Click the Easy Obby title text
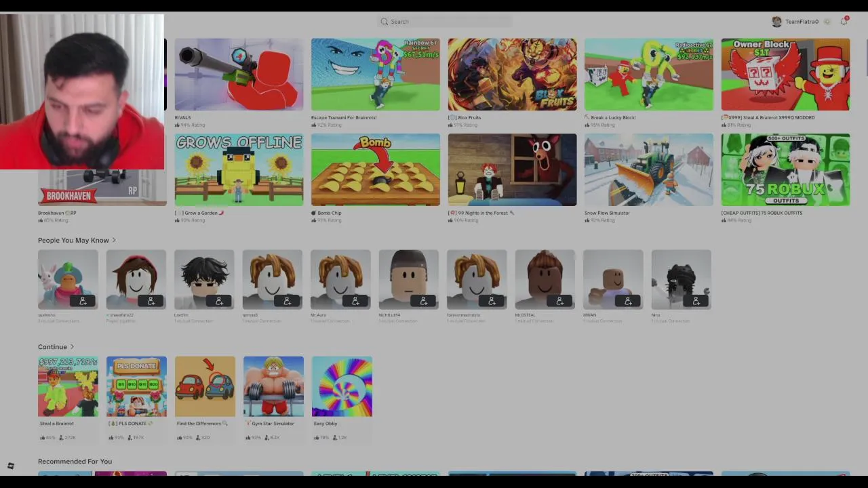The image size is (868, 488). tap(325, 424)
